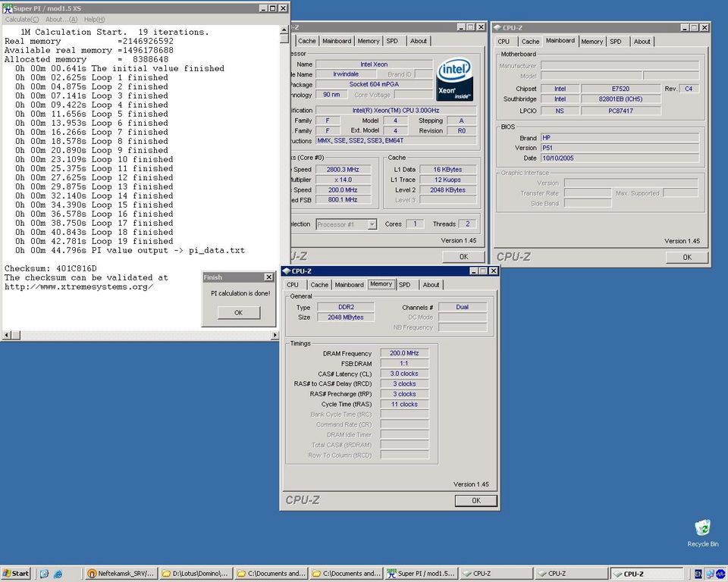Click the language indicator in system tray
728x582 pixels.
pos(698,574)
